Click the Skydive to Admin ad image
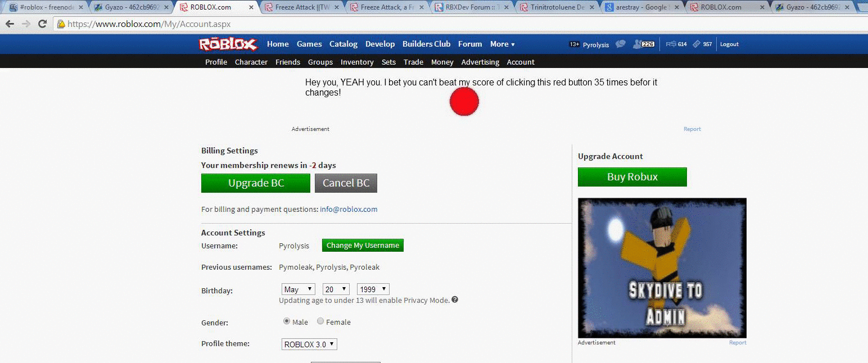This screenshot has width=868, height=363. pos(662,267)
